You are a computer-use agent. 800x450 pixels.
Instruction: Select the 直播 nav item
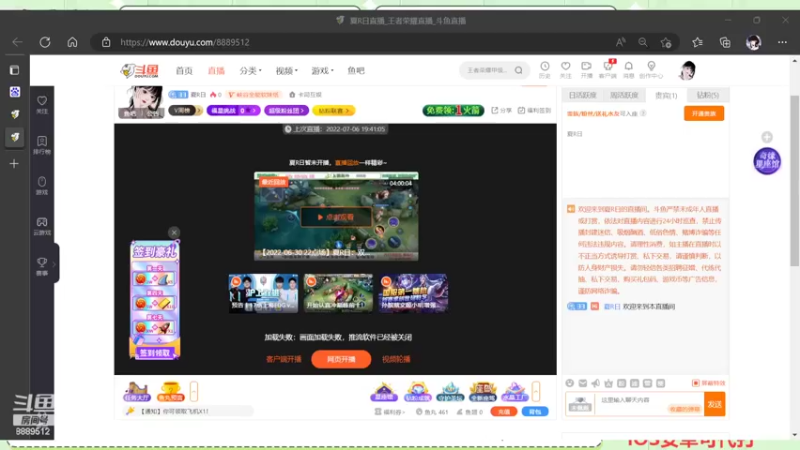[x=216, y=70]
